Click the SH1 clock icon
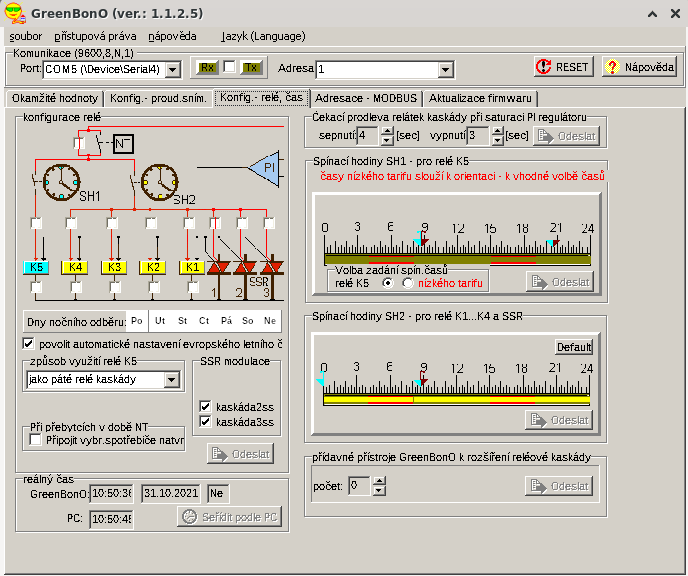 61,182
